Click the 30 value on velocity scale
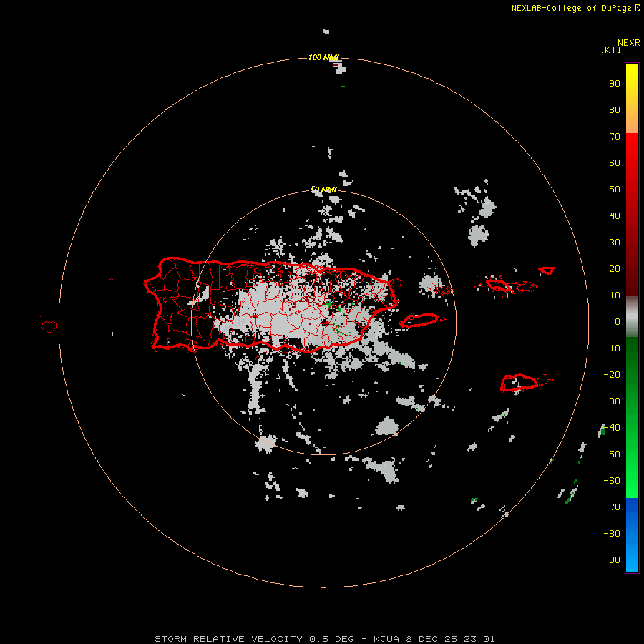This screenshot has height=644, width=644. (615, 243)
